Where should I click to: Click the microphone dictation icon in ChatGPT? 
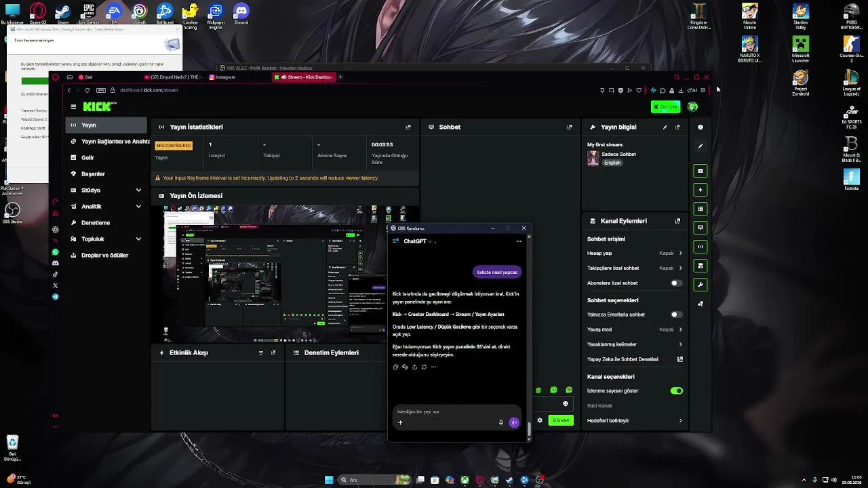[x=501, y=422]
